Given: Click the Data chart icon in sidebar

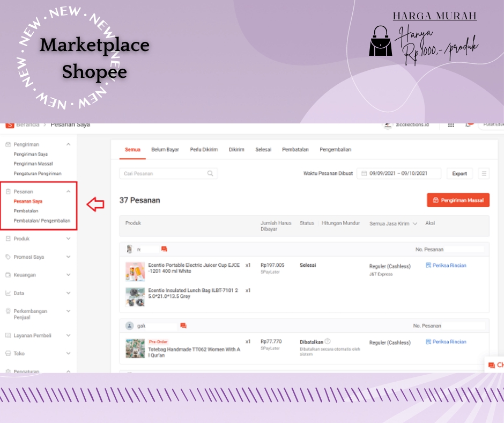Looking at the screenshot, I should 9,293.
